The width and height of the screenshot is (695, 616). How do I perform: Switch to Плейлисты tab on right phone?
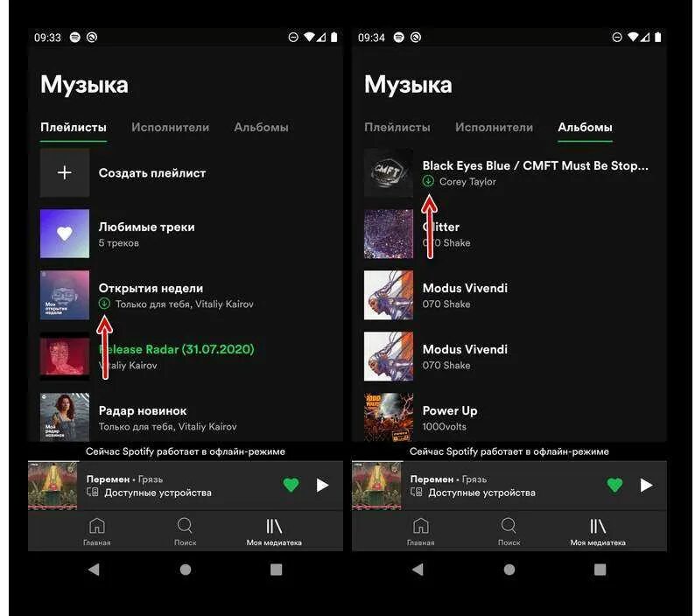[397, 128]
